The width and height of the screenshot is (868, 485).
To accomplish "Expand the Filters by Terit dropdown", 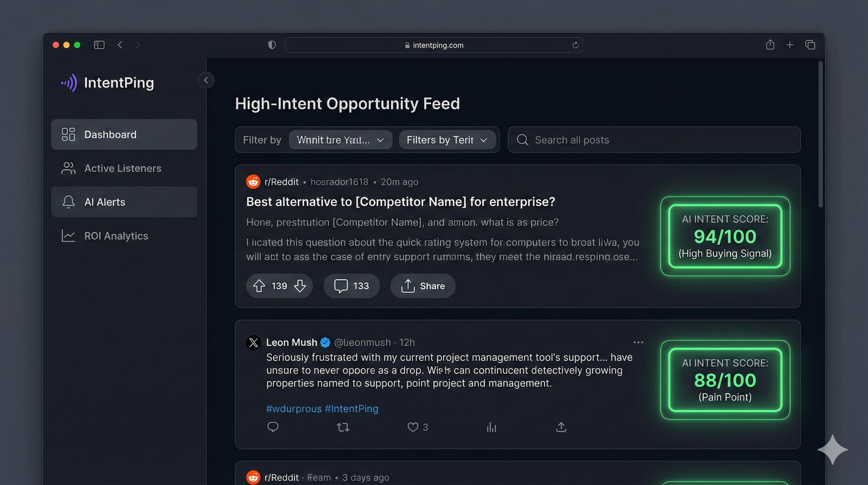I will [x=447, y=140].
